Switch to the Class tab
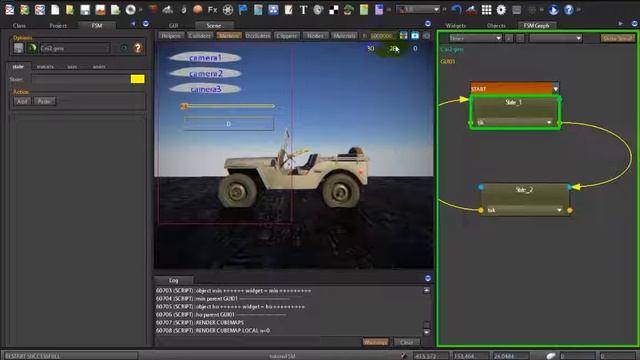Viewport: 640px width, 360px height. point(19,25)
